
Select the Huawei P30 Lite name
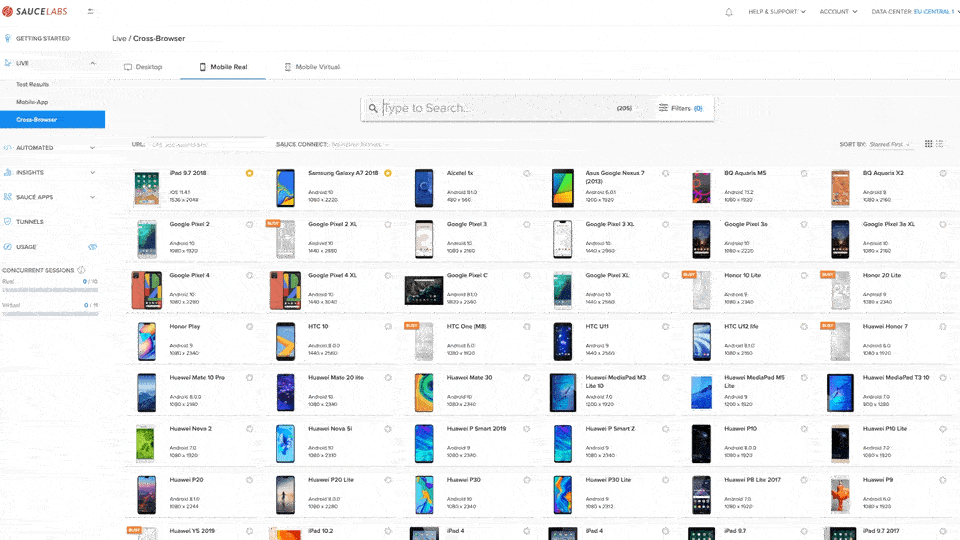pos(608,480)
